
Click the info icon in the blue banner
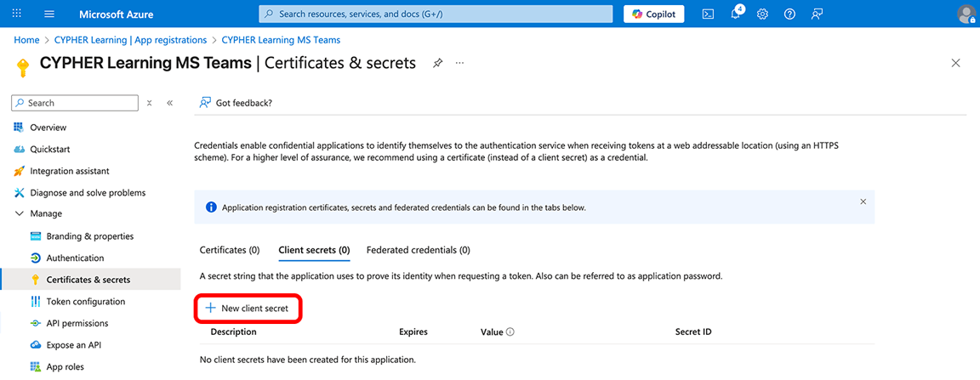[211, 207]
